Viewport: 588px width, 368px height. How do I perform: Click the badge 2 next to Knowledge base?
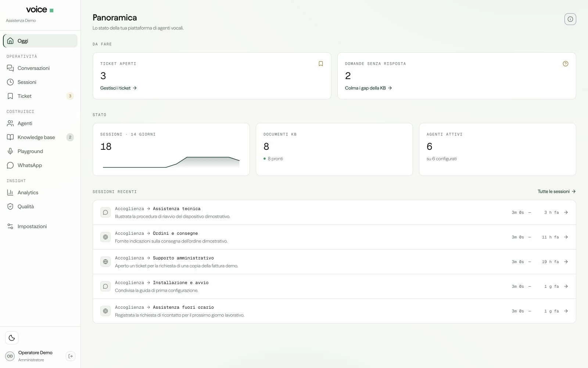[70, 137]
